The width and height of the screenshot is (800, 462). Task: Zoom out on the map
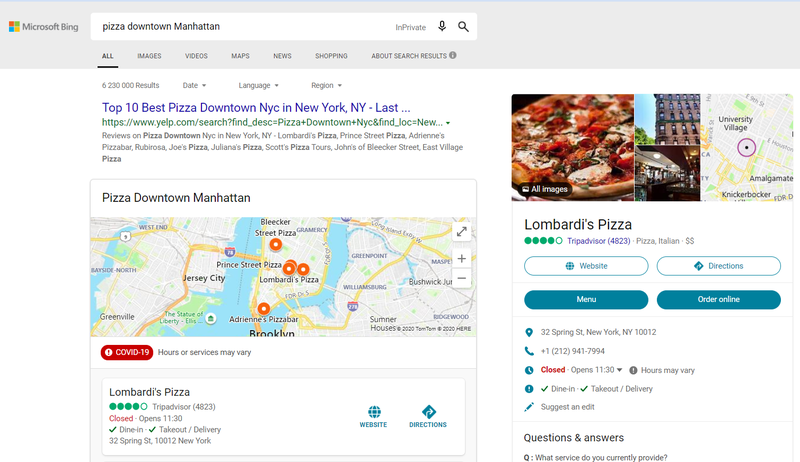coord(461,278)
